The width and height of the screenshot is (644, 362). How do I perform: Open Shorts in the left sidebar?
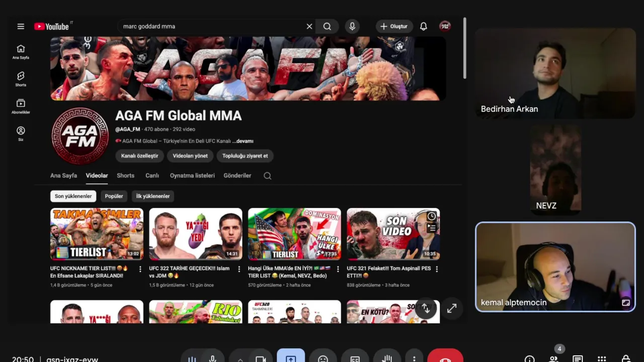[x=21, y=79]
